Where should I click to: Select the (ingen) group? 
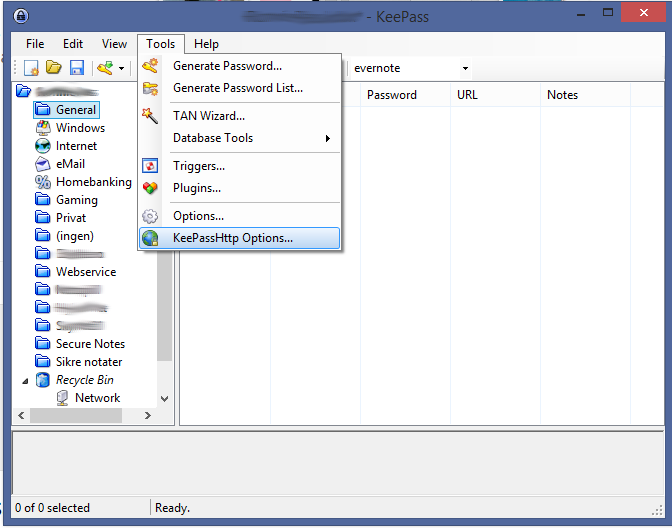pyautogui.click(x=75, y=236)
